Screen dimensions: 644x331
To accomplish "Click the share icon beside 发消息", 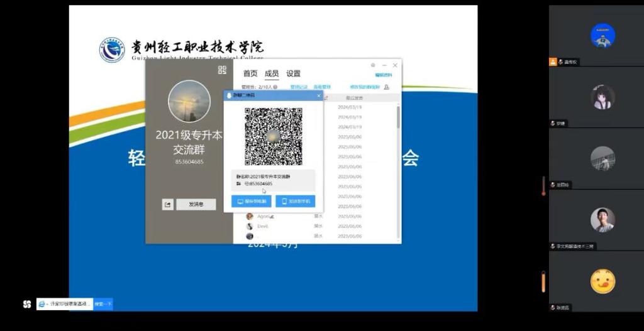I will [x=167, y=204].
